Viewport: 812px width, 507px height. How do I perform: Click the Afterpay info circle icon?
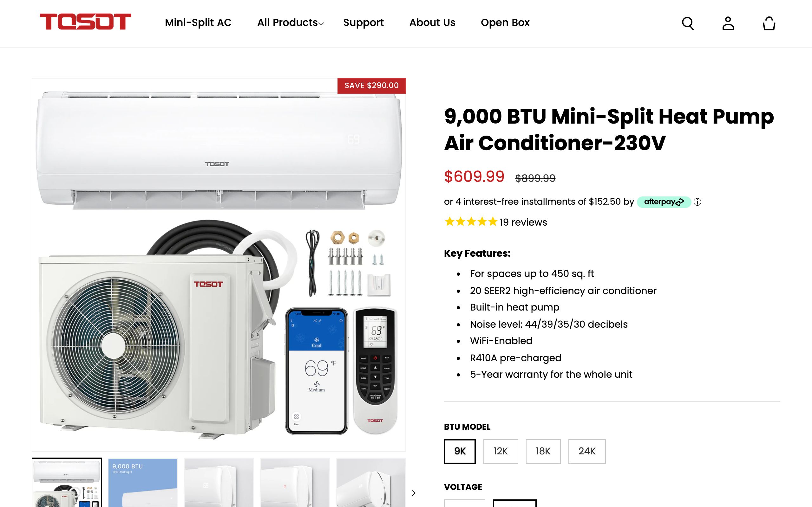tap(697, 202)
